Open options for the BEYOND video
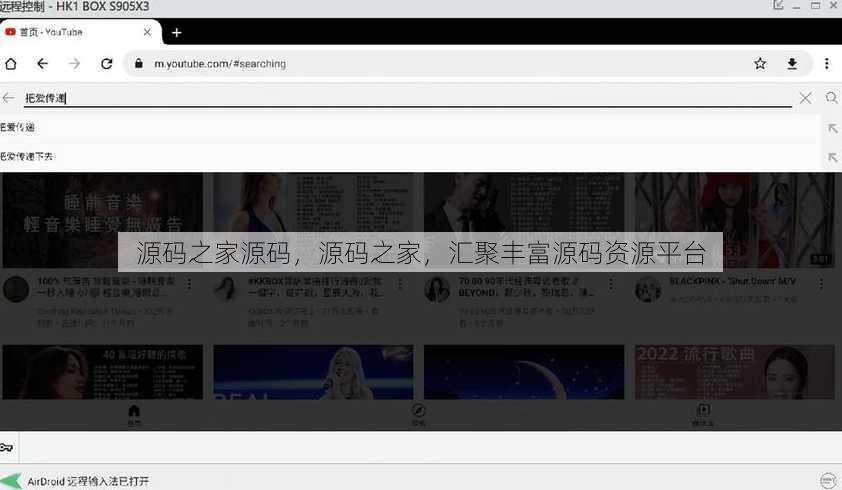Screen dimensions: 842x490 (x=611, y=284)
